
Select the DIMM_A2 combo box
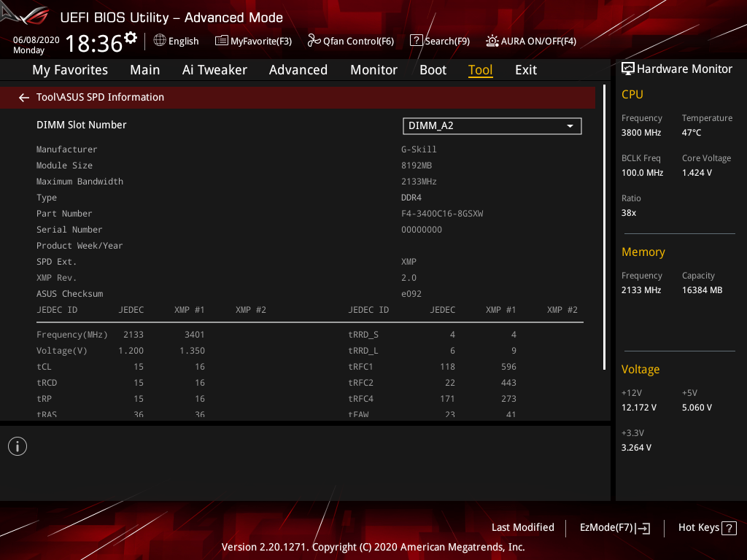(492, 126)
